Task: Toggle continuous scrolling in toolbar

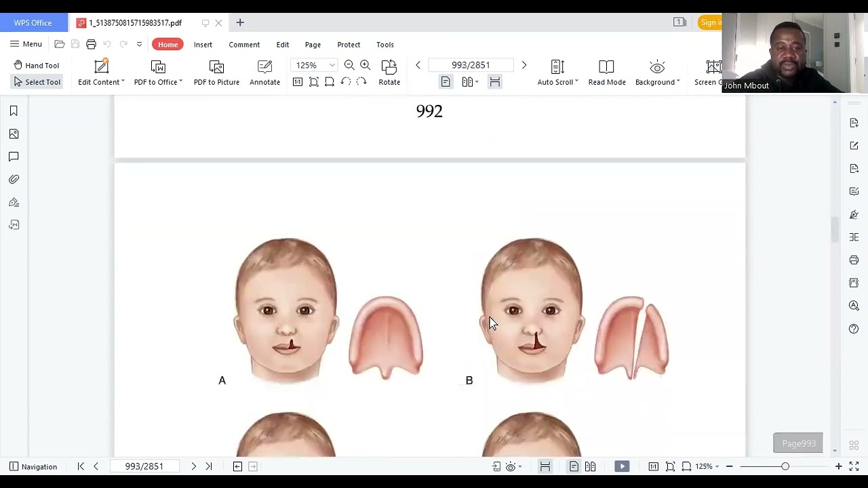Action: coord(495,82)
